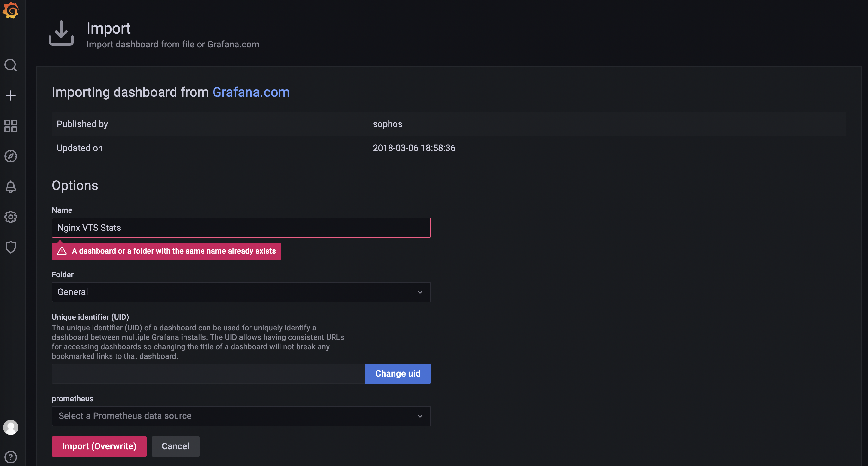Click the disabled UID input field

[x=208, y=374]
